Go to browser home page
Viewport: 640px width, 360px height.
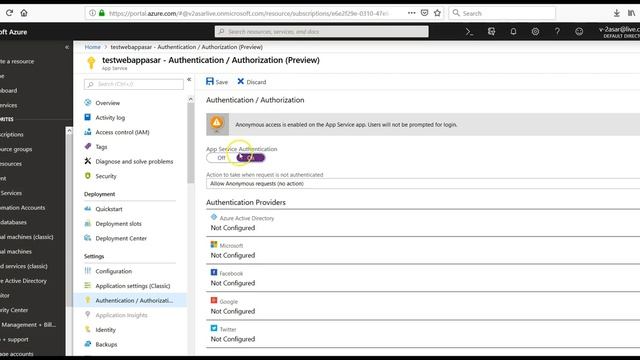(24, 13)
